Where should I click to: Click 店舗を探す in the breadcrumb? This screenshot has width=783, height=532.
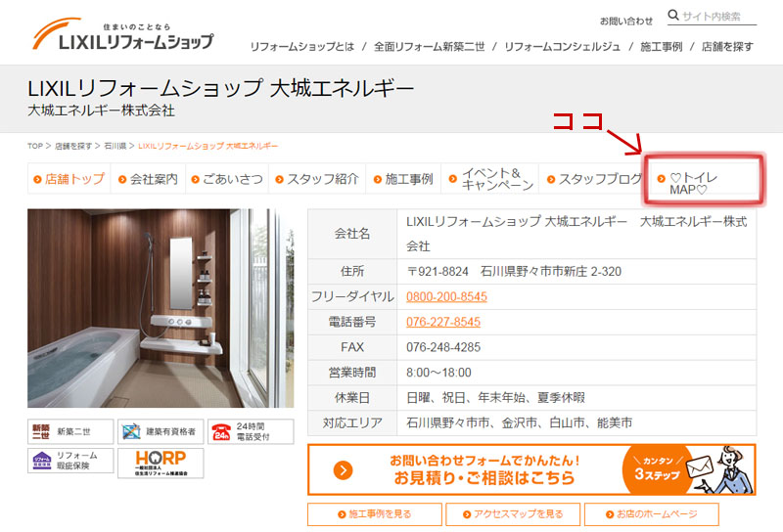point(72,146)
